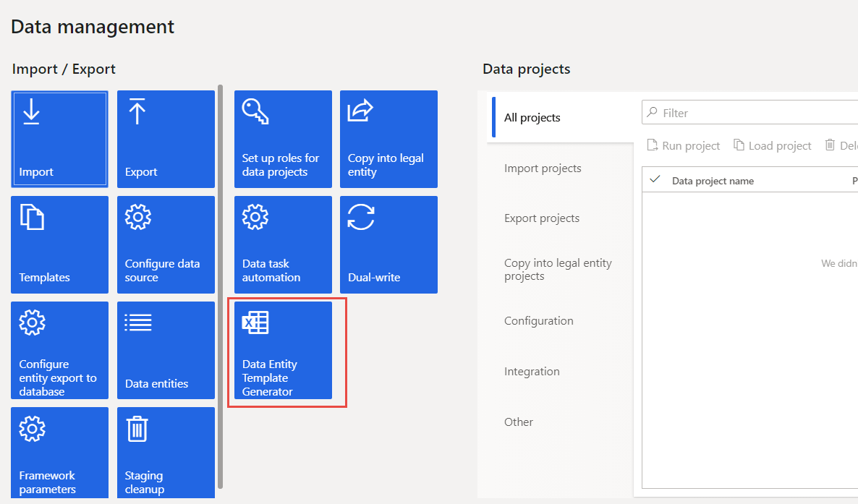Click the Run project button
The height and width of the screenshot is (504, 858).
coord(684,145)
